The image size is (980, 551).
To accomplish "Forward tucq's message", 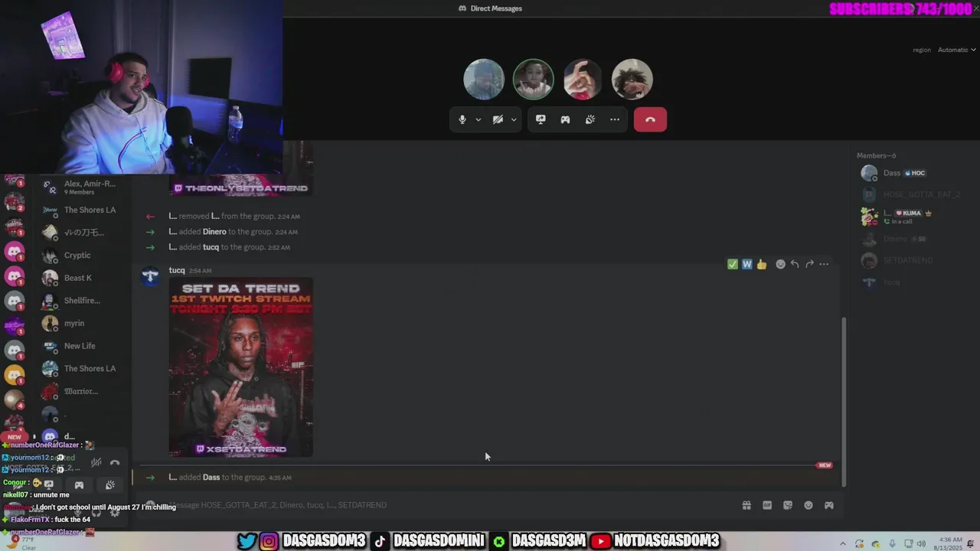I will click(x=809, y=264).
